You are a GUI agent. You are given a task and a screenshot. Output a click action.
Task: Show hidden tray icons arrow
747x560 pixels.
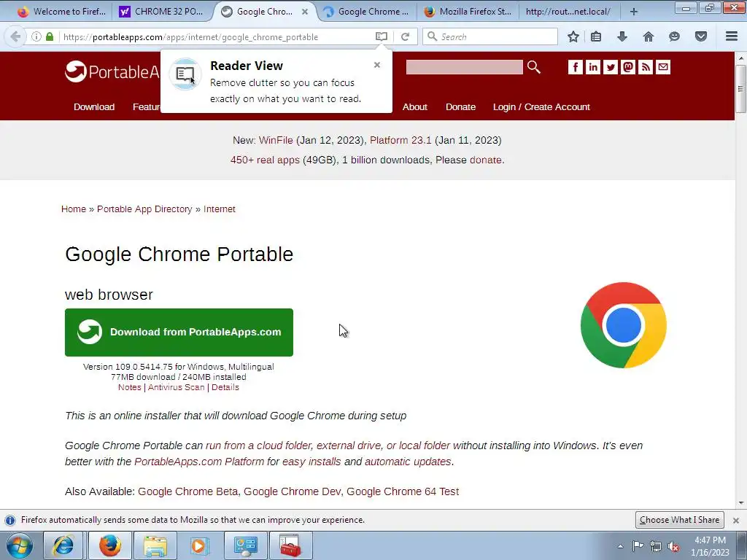tap(620, 547)
